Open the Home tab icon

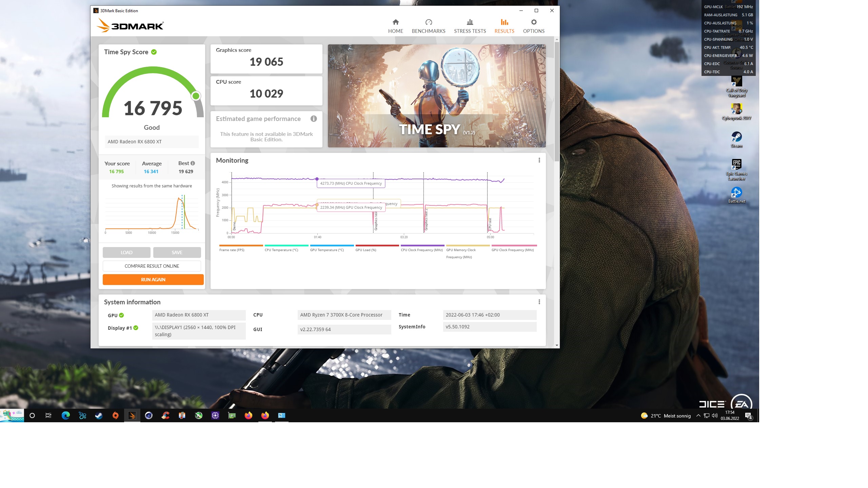[x=395, y=22]
